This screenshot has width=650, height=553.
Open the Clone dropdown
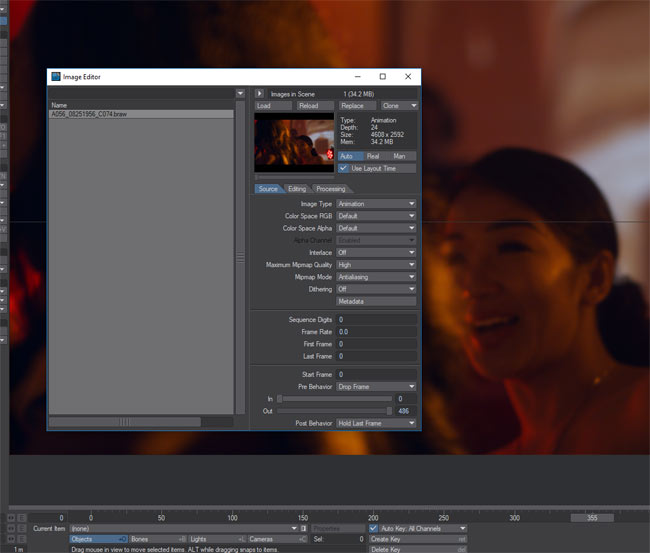pos(400,106)
